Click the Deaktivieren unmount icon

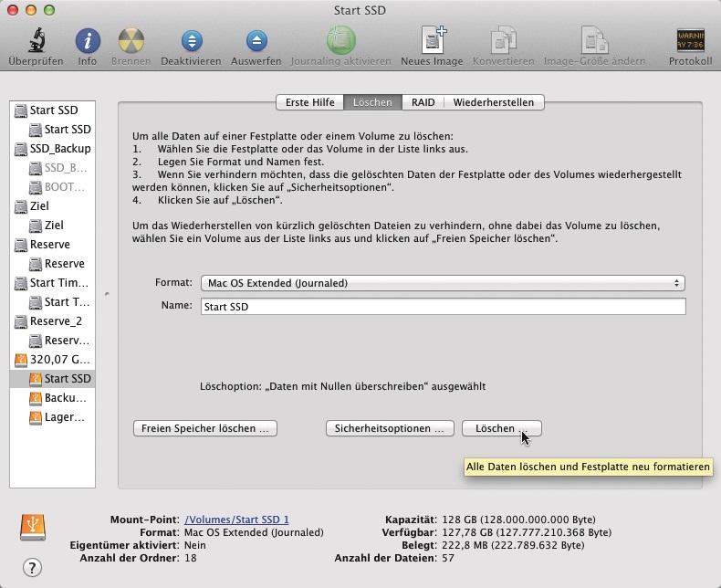[x=192, y=40]
